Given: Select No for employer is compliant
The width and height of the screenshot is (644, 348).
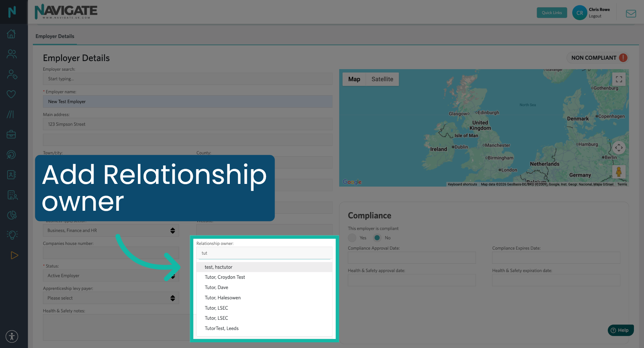Looking at the screenshot, I should coord(377,238).
